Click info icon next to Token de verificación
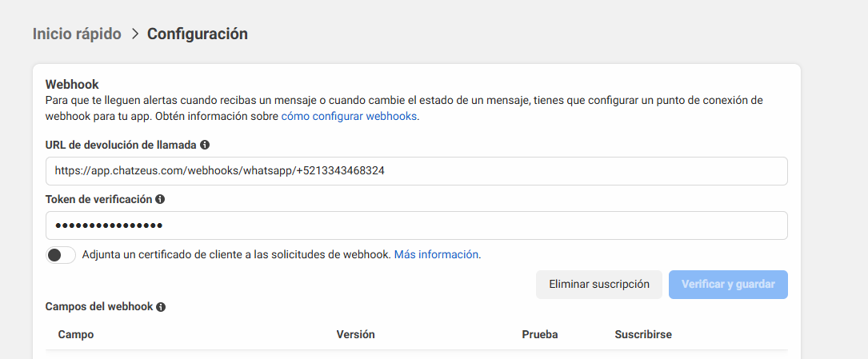Screen dimensions: 868x359 pyautogui.click(x=160, y=199)
